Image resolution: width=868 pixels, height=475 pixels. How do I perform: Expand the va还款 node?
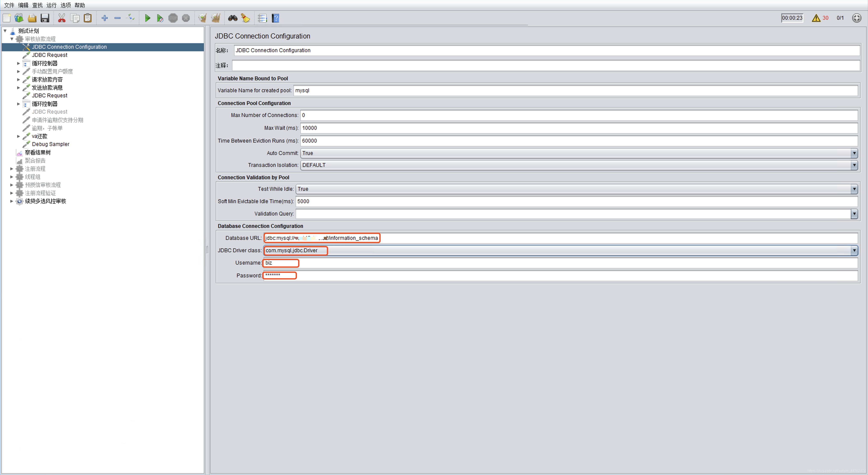(x=19, y=136)
